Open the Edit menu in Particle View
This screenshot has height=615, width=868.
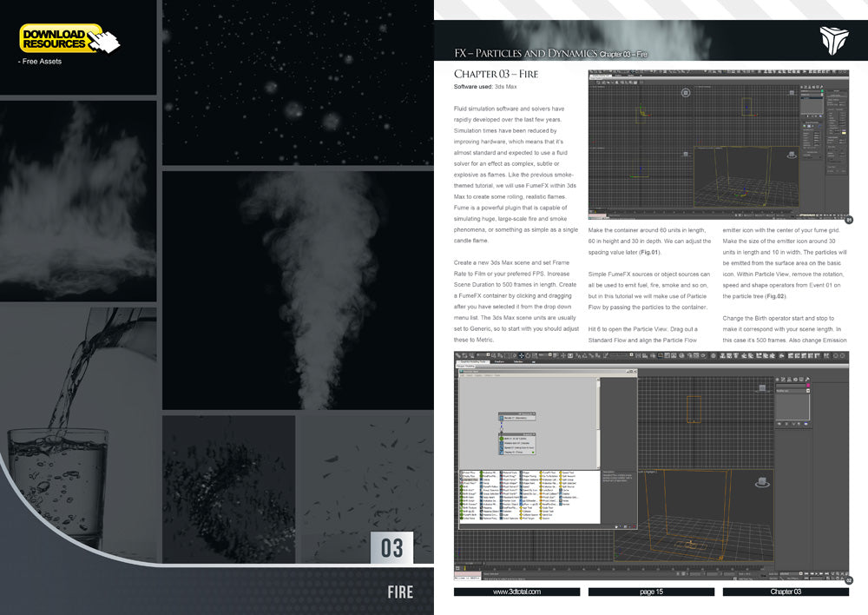[462, 375]
